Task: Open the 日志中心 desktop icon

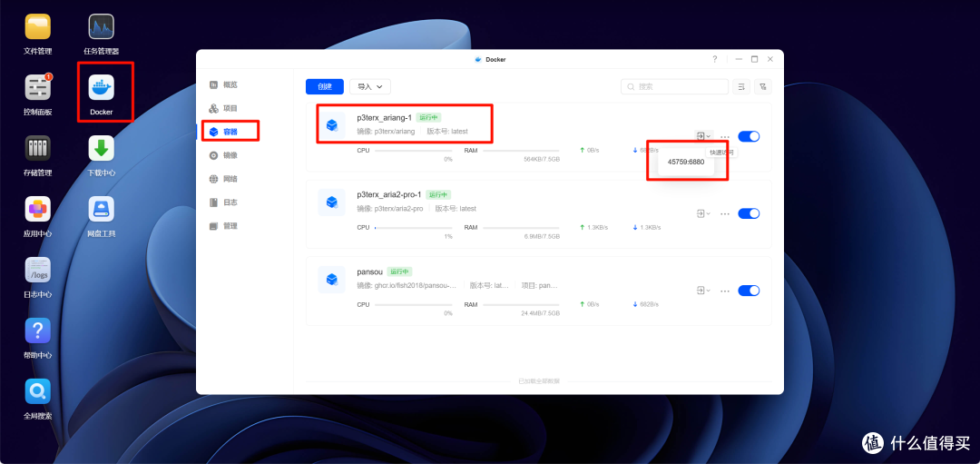Action: pos(37,270)
